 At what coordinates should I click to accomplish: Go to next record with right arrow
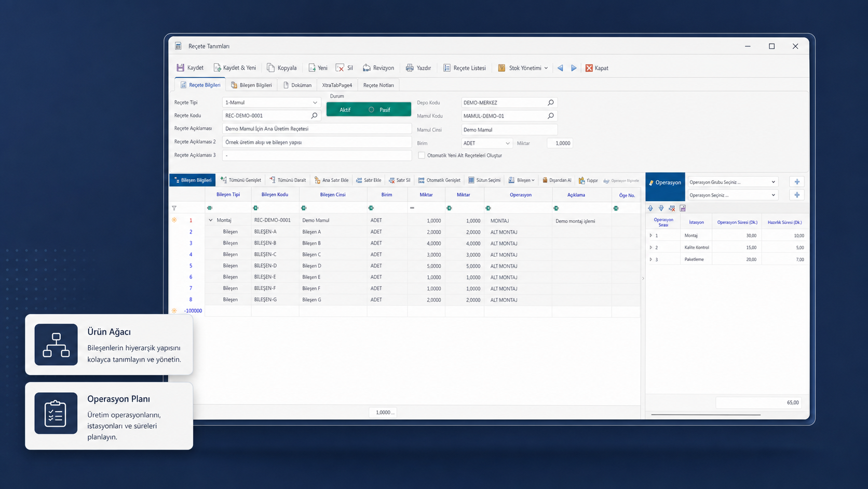574,68
